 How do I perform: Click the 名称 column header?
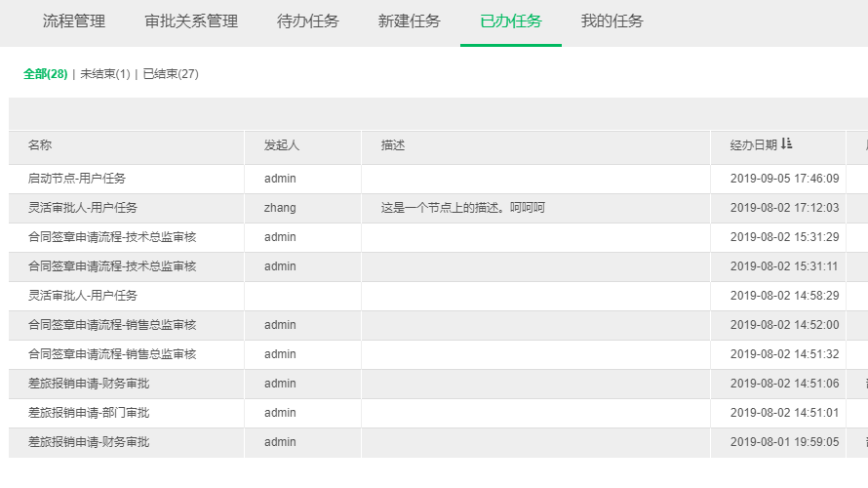(x=40, y=145)
